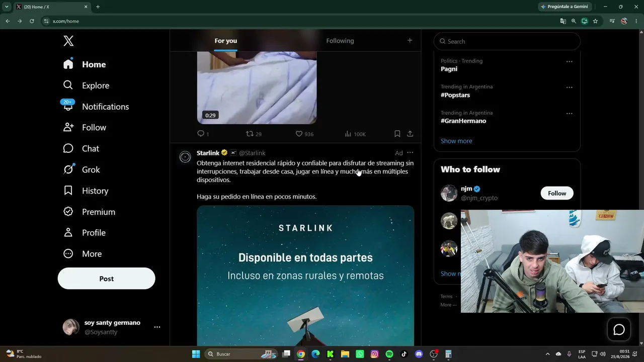Open Profile from the sidebar

coord(85,233)
